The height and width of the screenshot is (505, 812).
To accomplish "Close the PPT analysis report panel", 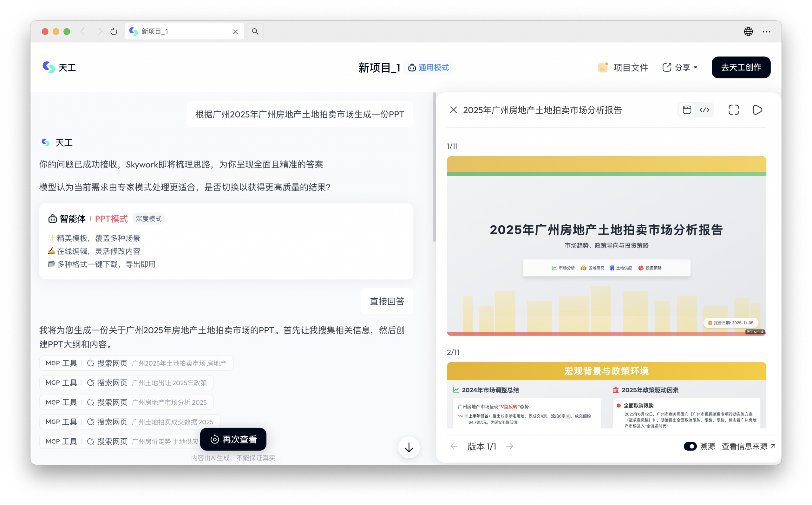I will (x=453, y=110).
